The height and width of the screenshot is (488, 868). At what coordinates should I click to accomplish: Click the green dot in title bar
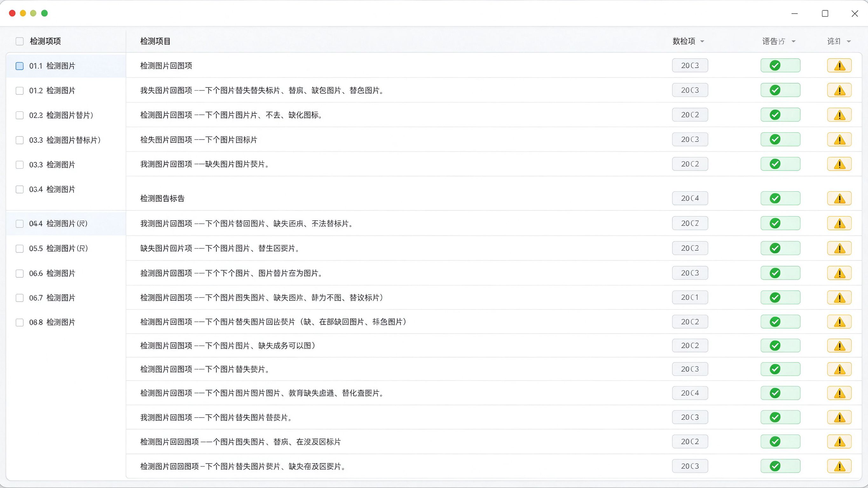45,13
